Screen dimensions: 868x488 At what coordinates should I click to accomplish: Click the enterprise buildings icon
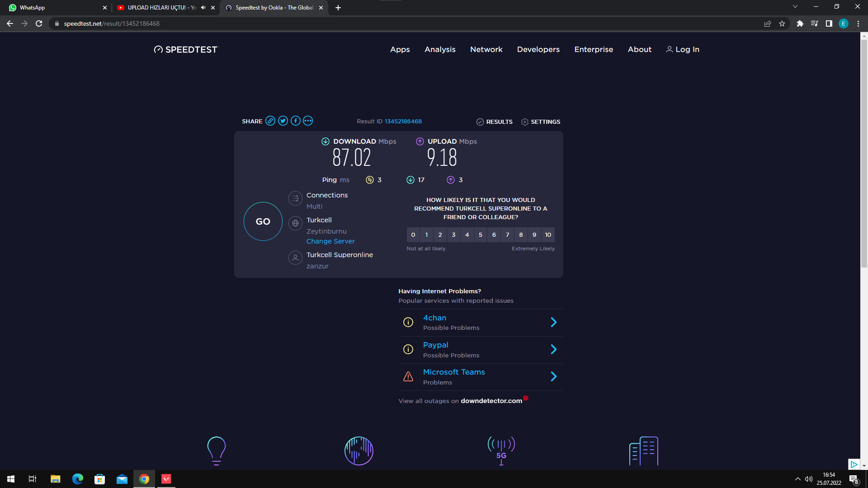(644, 451)
